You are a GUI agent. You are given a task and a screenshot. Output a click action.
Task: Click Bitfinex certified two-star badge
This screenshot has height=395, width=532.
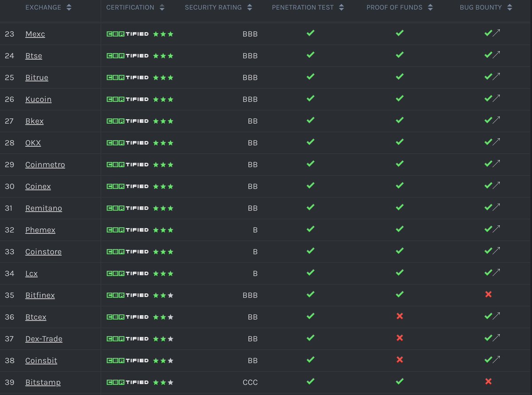click(140, 295)
